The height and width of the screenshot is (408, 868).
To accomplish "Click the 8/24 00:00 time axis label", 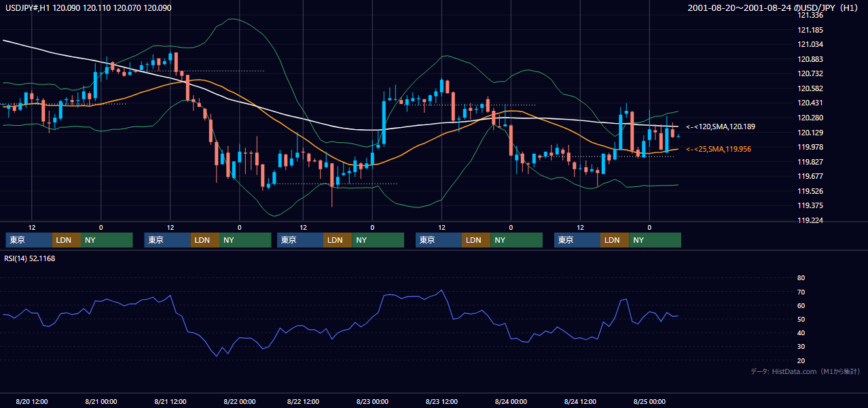I will coord(511,401).
